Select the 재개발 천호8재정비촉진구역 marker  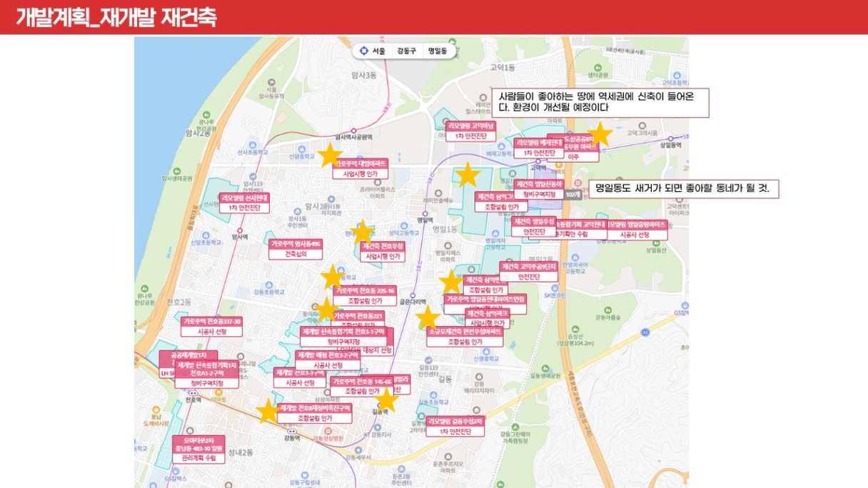[x=315, y=413]
